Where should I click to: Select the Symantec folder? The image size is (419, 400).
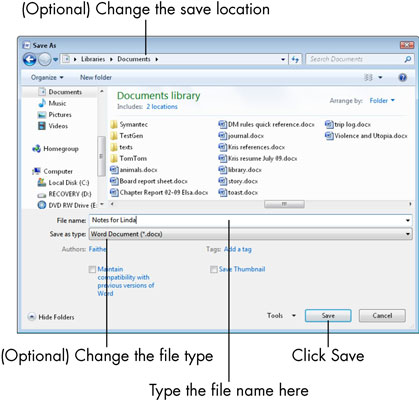(x=129, y=124)
